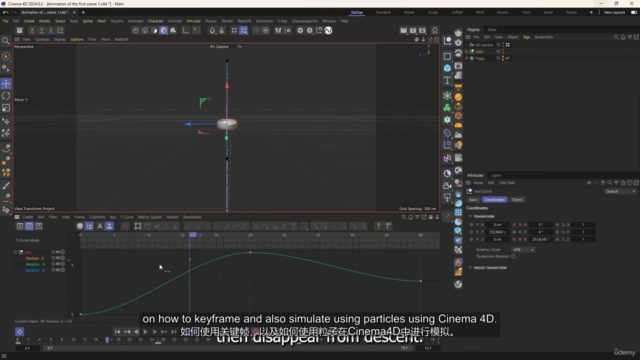Image resolution: width=640 pixels, height=360 pixels.
Task: Open the Default mode dropdown in Attributes
Action: [x=620, y=191]
